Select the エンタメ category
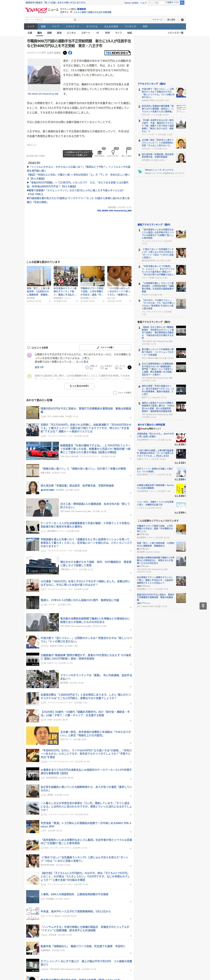 tap(71, 33)
